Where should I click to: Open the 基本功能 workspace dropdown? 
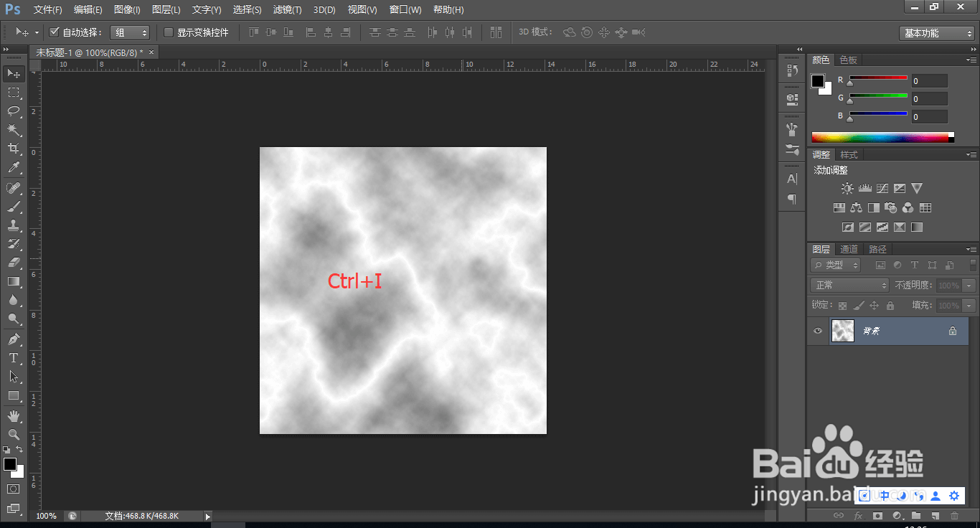tap(936, 33)
